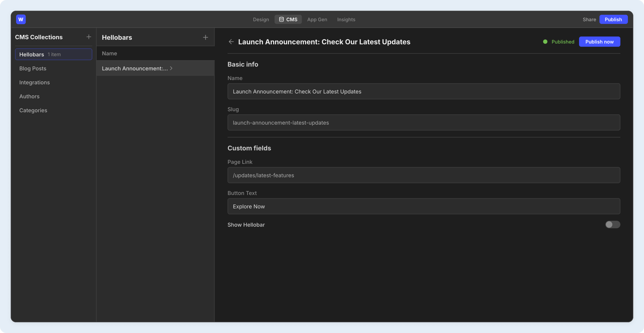Click the Publish button in the top bar
Viewport: 644px width, 333px height.
click(613, 19)
